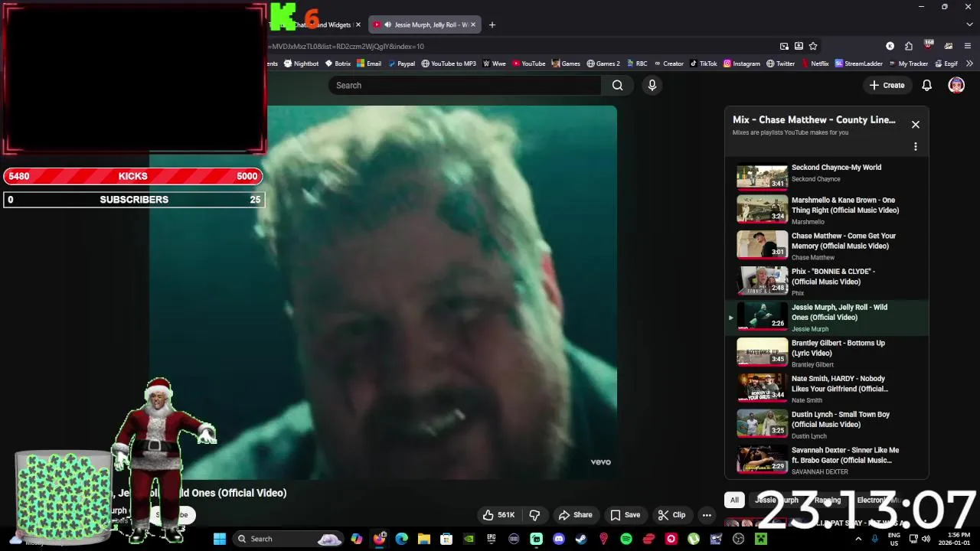Screen dimensions: 980x551
Task: Open Minecraft creeper icon in taskbar
Action: (x=761, y=539)
